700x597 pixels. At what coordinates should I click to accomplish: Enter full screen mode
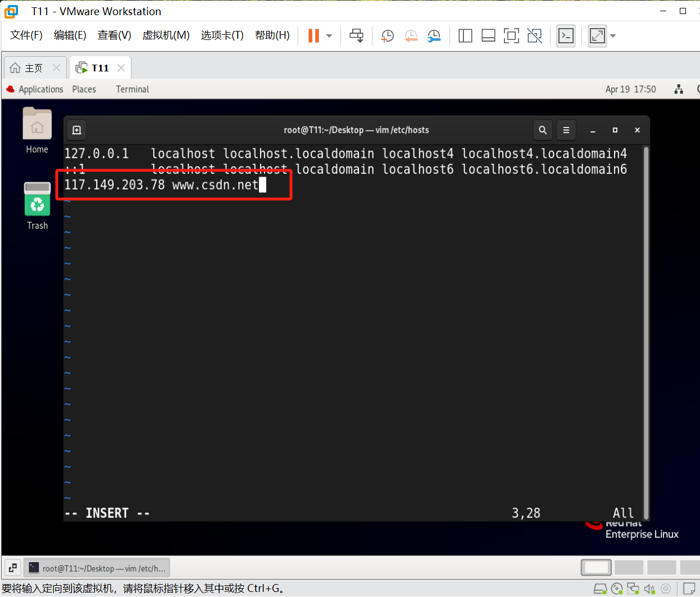tap(511, 36)
